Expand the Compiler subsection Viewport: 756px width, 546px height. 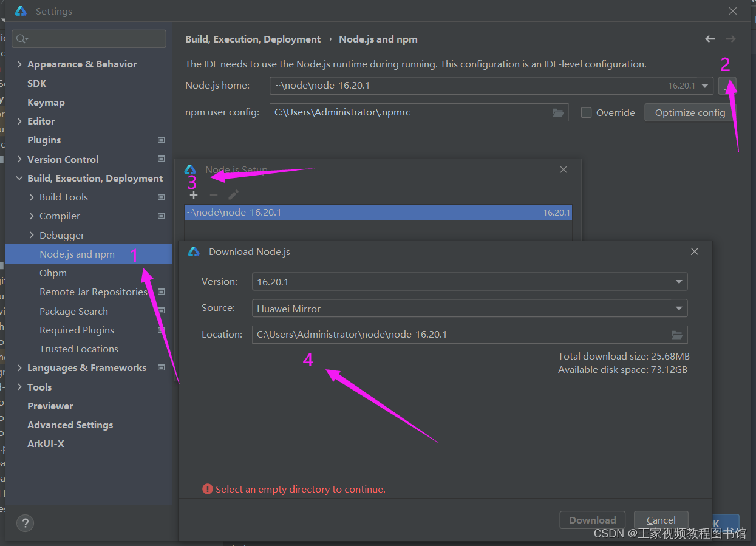pyautogui.click(x=32, y=216)
